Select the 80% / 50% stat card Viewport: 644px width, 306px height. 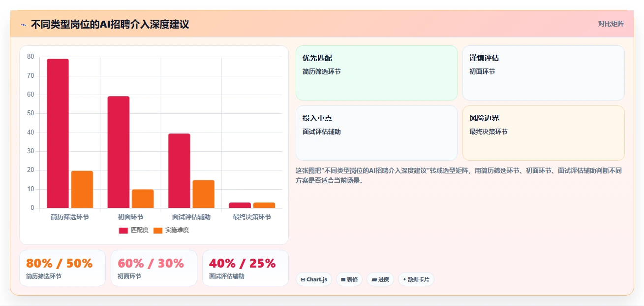click(62, 268)
